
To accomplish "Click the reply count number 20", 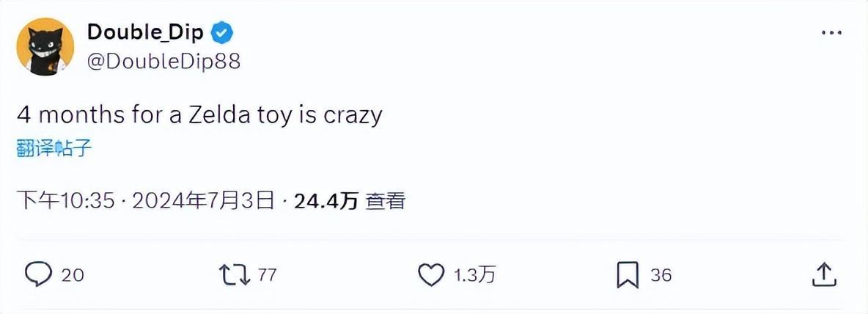I will coord(73,275).
